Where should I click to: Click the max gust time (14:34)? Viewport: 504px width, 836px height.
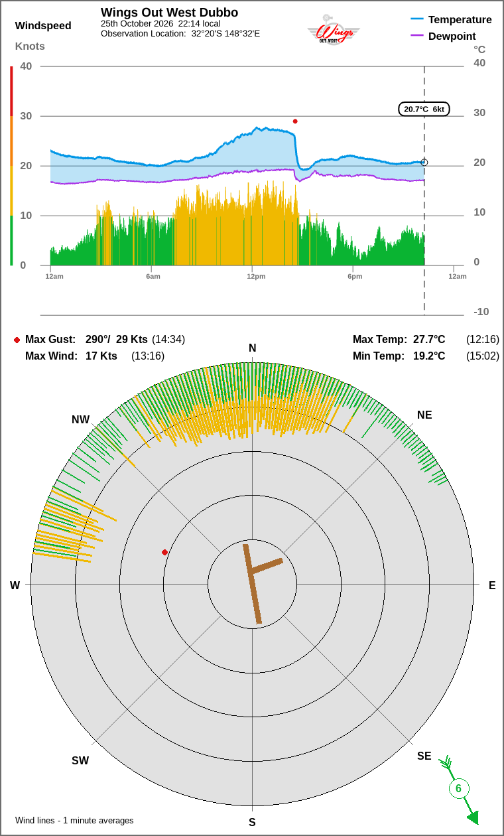point(168,339)
